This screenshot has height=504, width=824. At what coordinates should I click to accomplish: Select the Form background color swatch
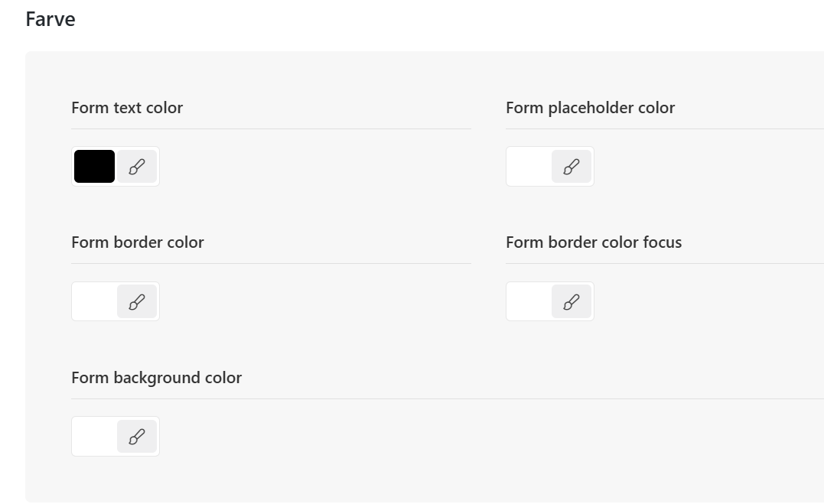coord(95,437)
